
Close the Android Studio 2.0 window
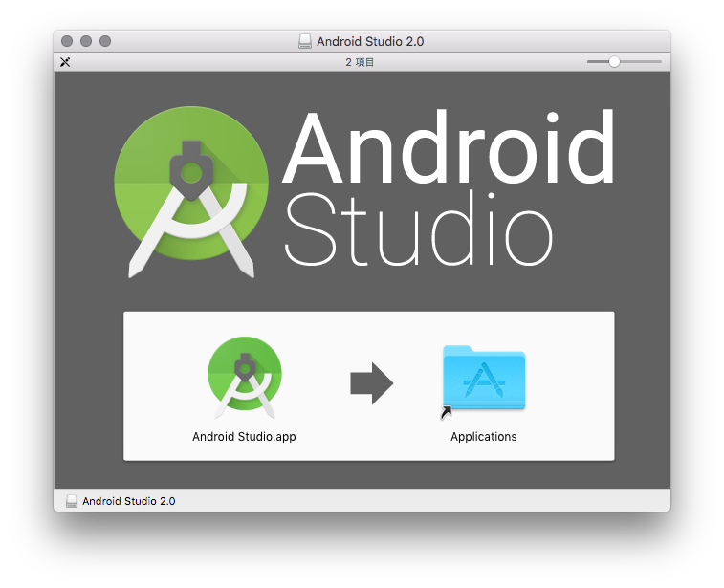tap(67, 41)
